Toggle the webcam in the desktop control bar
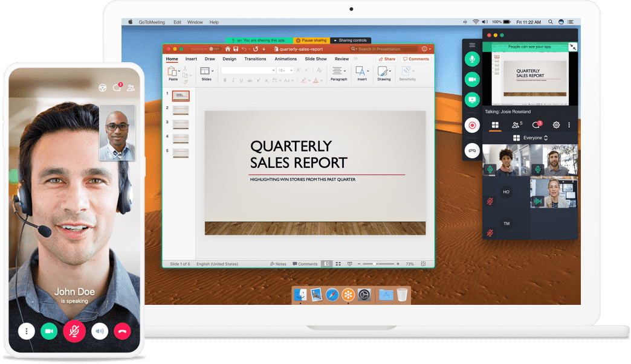This screenshot has height=364, width=631. tap(472, 79)
